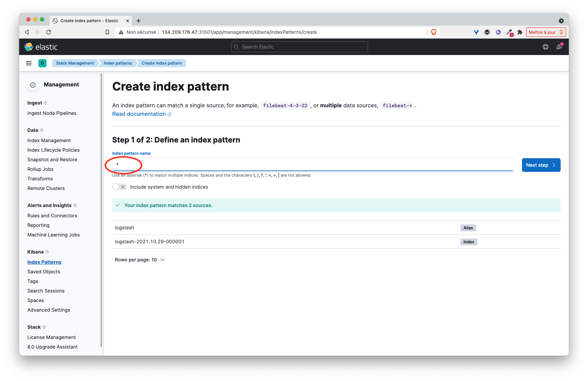Image resolution: width=588 pixels, height=381 pixels.
Task: Click the info icon next to Kibana
Action: pyautogui.click(x=47, y=252)
